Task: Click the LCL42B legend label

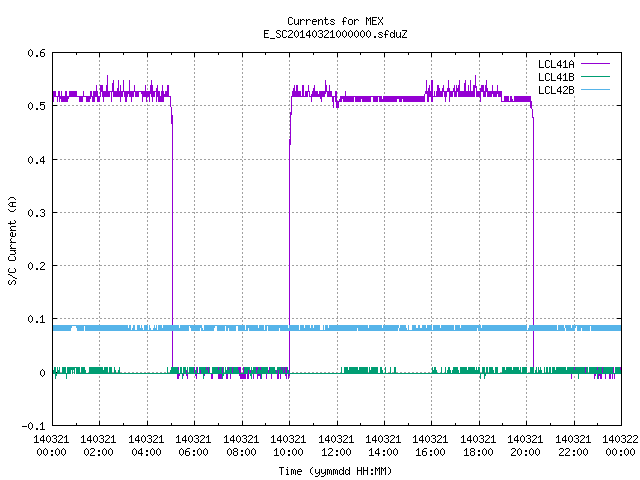Action: (556, 90)
